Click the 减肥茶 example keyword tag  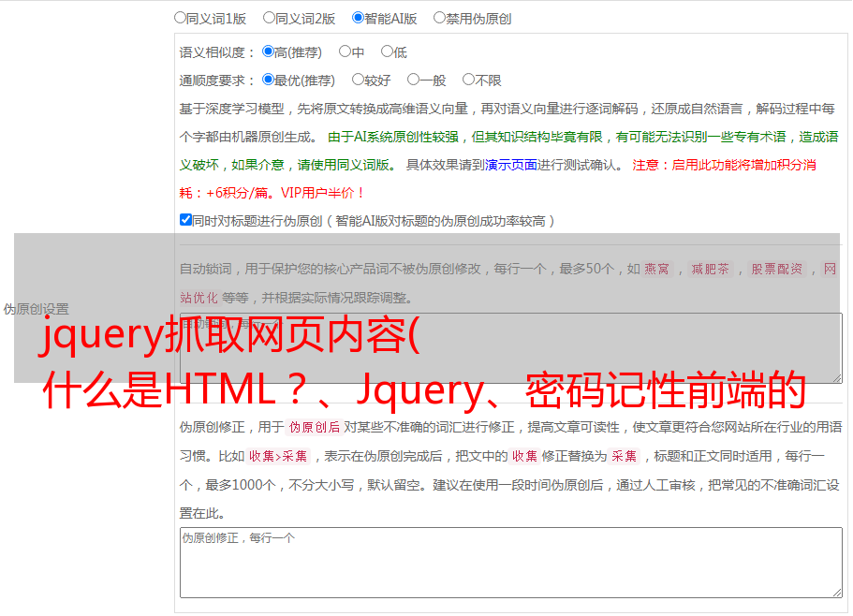pos(710,269)
